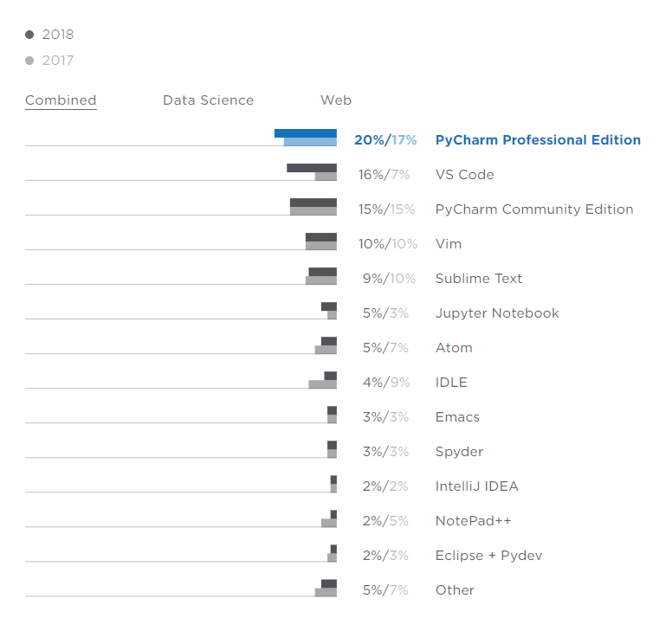The height and width of the screenshot is (618, 672).
Task: Click the PyCharm Community Edition label
Action: 533,209
